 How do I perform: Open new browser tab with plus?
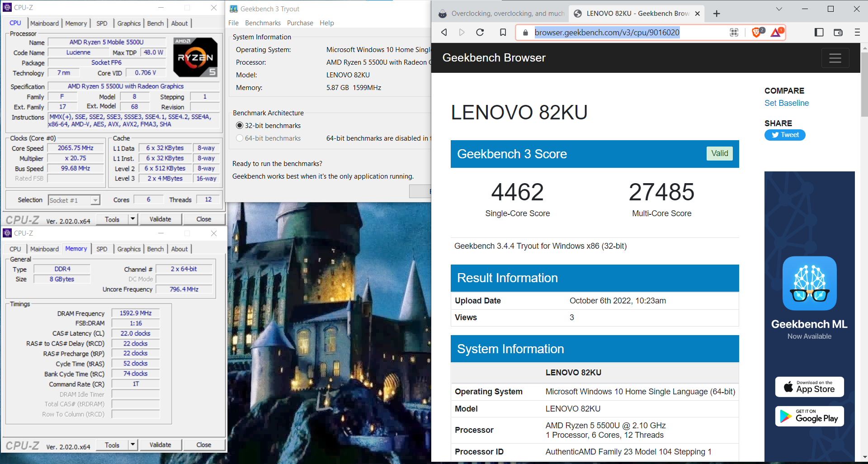point(717,14)
